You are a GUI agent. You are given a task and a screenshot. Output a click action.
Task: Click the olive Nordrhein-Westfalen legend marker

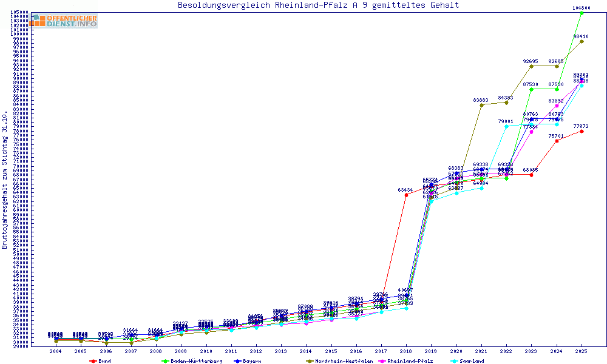point(309,361)
